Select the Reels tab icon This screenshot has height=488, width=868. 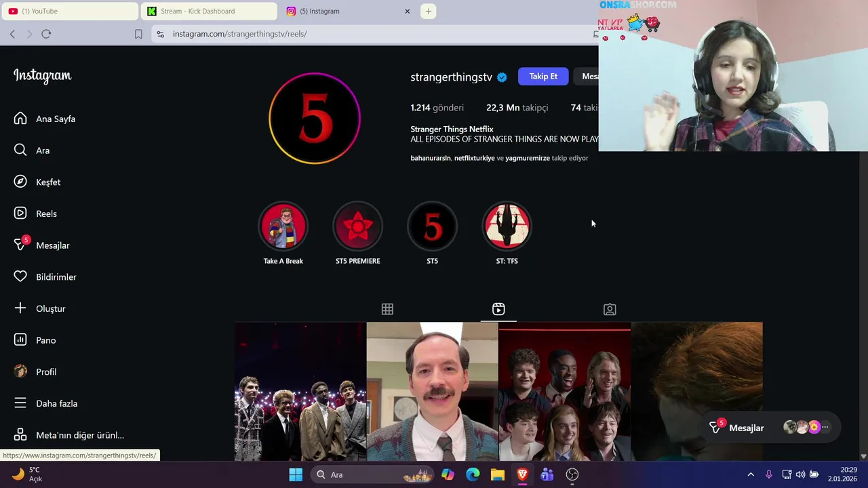[498, 309]
